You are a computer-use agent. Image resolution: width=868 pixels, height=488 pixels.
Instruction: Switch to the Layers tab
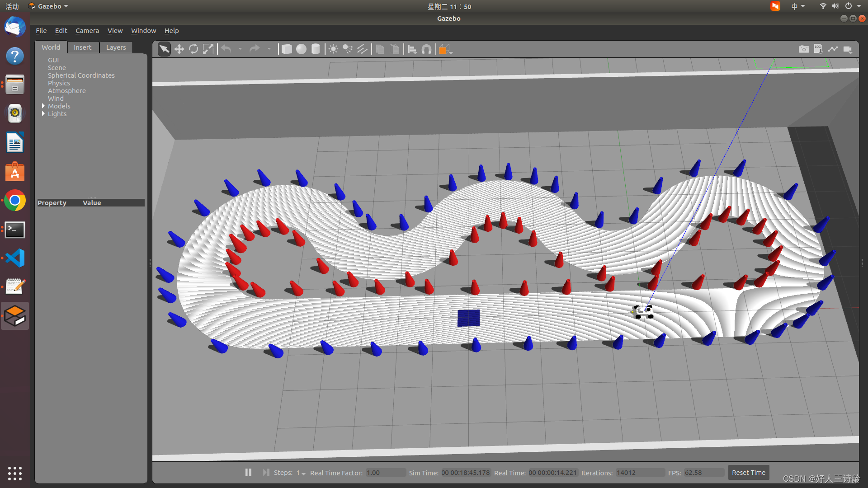pos(115,47)
